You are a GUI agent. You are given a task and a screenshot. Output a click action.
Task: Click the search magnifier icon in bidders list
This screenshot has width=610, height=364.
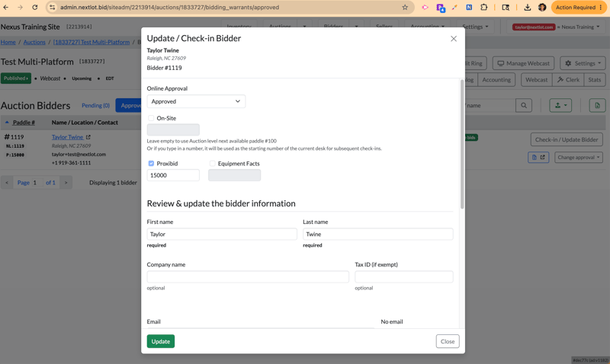pos(524,105)
